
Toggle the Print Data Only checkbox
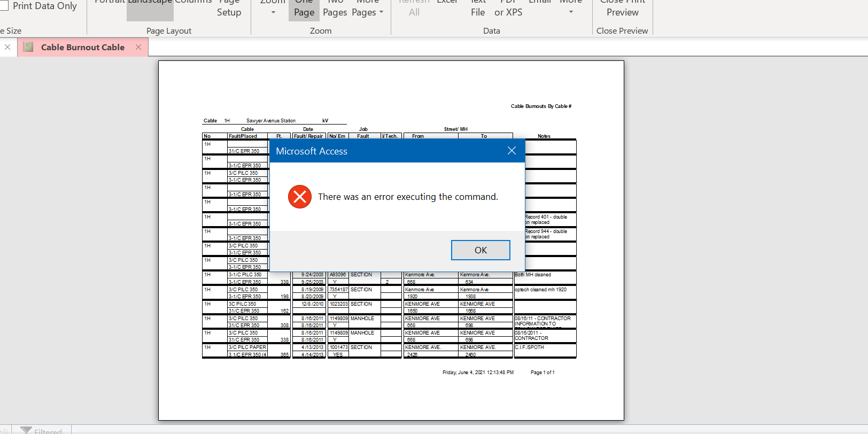tap(4, 6)
